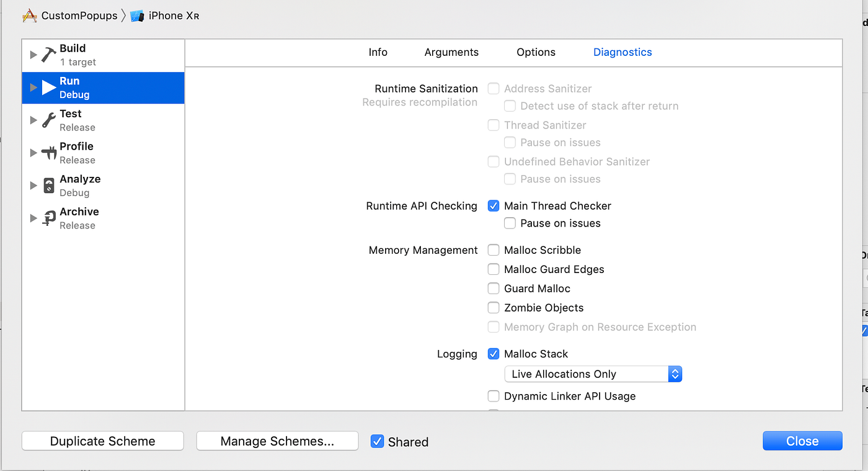868x471 pixels.
Task: Close the scheme editor
Action: [x=802, y=441]
